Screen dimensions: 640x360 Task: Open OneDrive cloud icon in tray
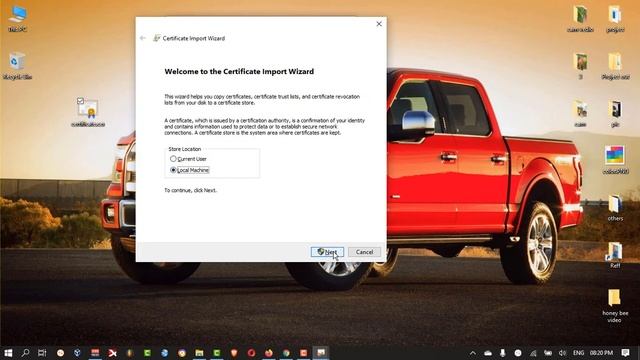(488, 353)
